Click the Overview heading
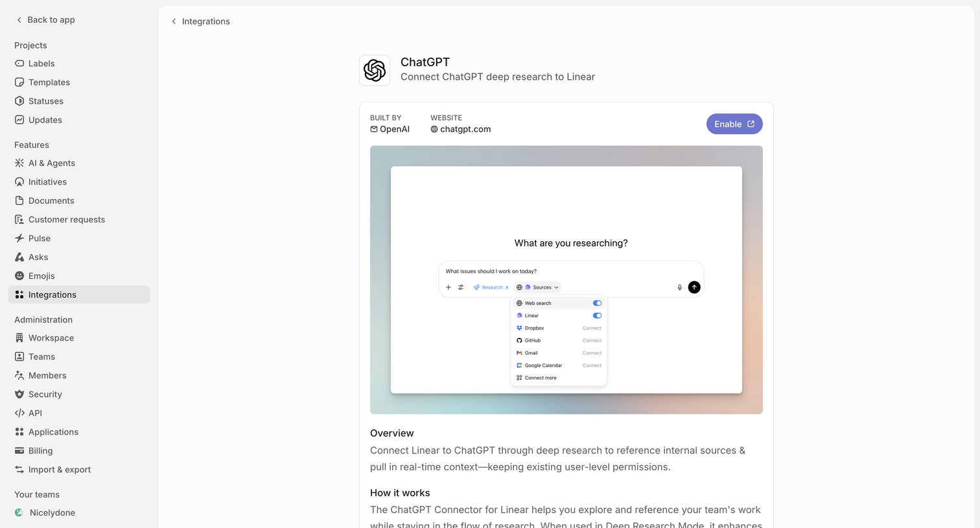Viewport: 980px width, 528px height. pyautogui.click(x=392, y=433)
